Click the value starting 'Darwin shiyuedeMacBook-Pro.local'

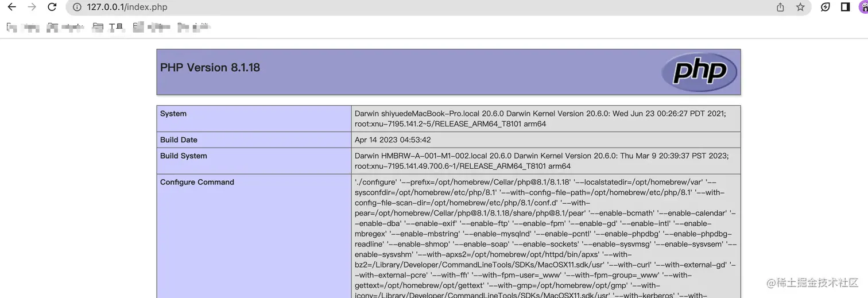pyautogui.click(x=540, y=119)
